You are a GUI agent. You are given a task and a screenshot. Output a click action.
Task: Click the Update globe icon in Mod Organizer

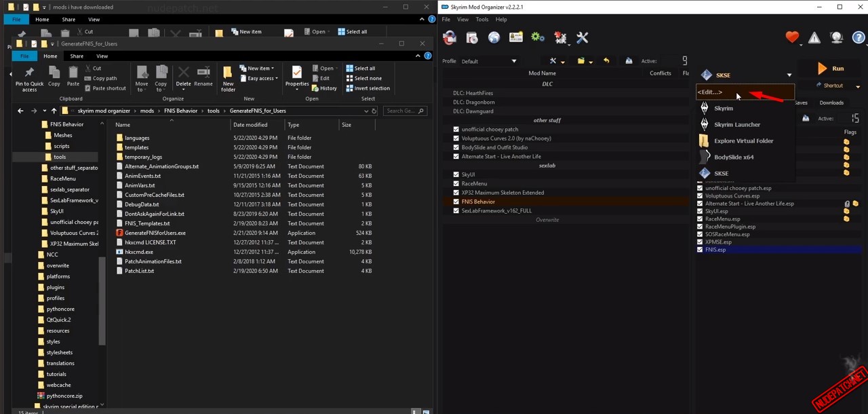[836, 38]
